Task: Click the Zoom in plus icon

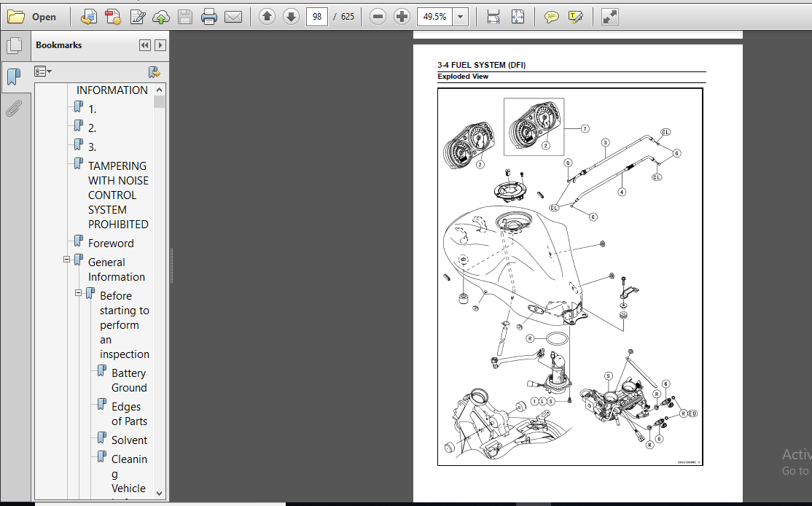Action: (x=402, y=17)
